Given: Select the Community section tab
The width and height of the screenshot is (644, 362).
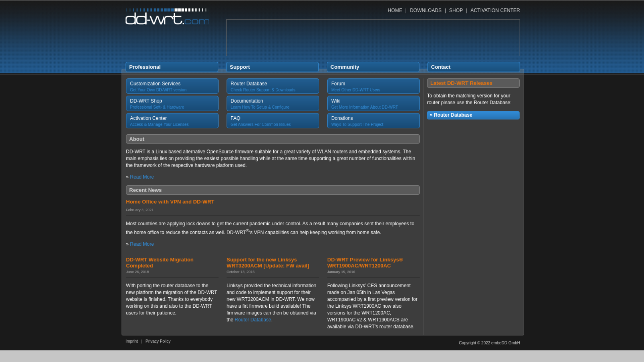Looking at the screenshot, I should coord(373,67).
